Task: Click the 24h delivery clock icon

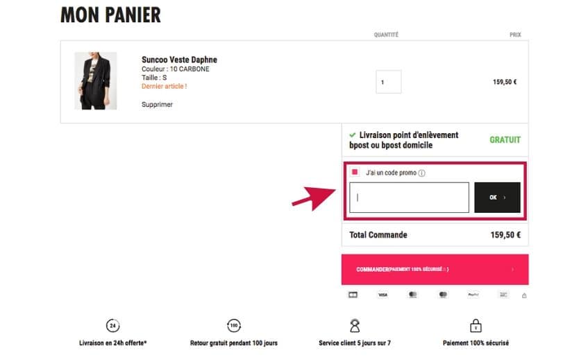Action: (113, 326)
